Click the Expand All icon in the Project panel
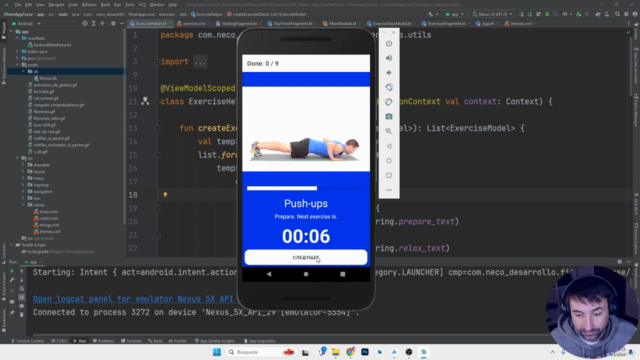The height and width of the screenshot is (360, 640). 93,24
